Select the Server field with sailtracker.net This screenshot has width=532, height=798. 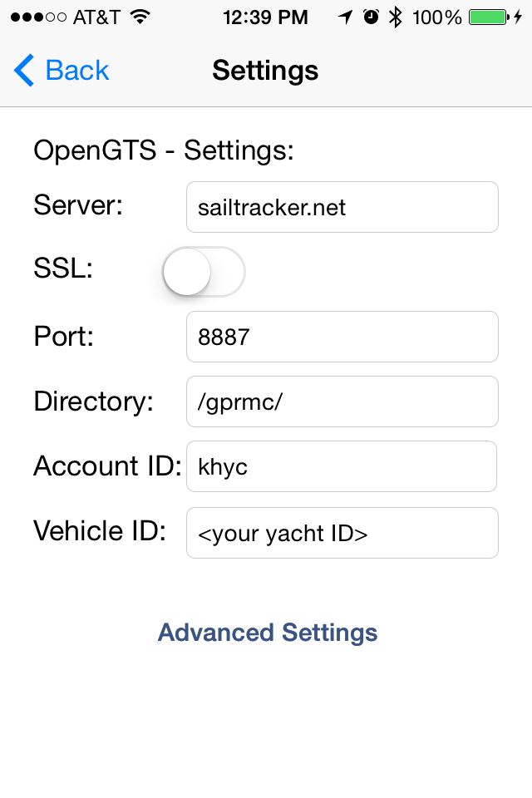pyautogui.click(x=342, y=207)
